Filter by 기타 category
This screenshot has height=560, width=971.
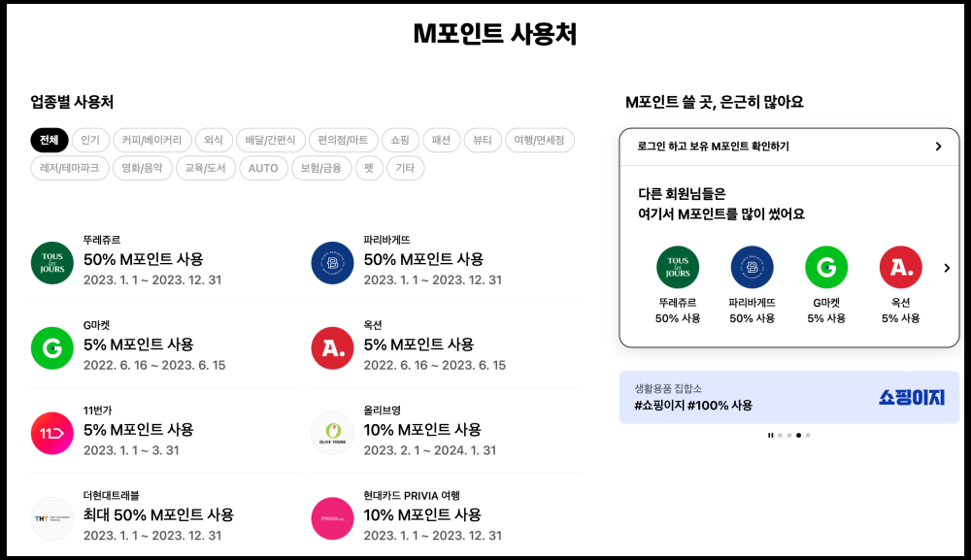point(405,168)
